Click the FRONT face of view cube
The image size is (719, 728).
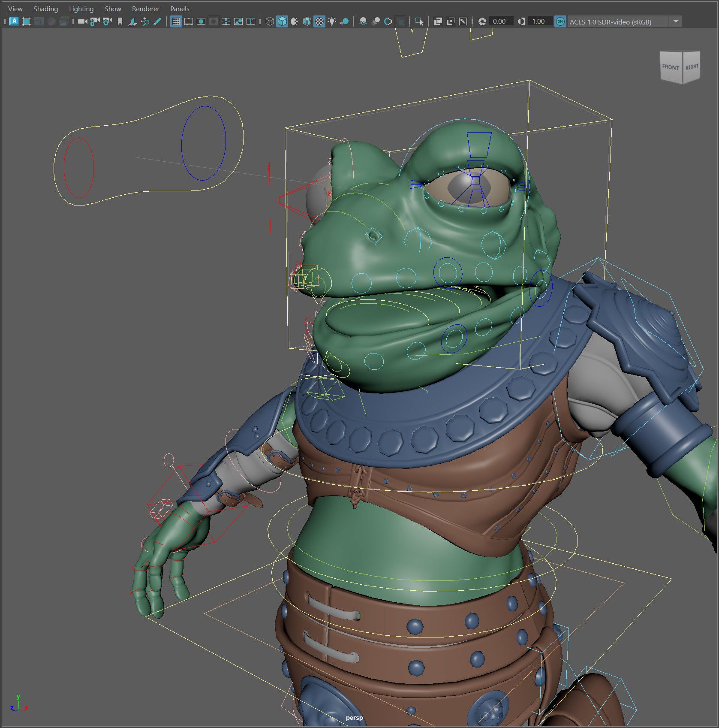(x=671, y=67)
